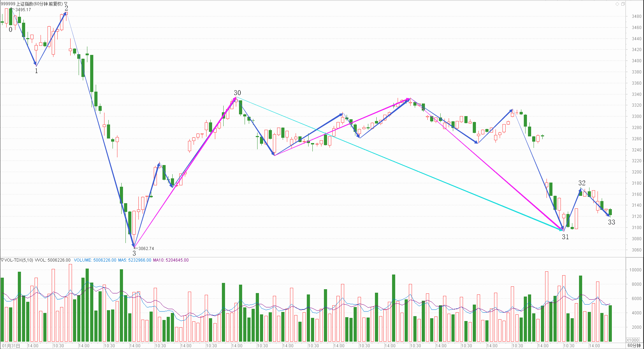Click the diamond icon in top-right corner

[617, 4]
